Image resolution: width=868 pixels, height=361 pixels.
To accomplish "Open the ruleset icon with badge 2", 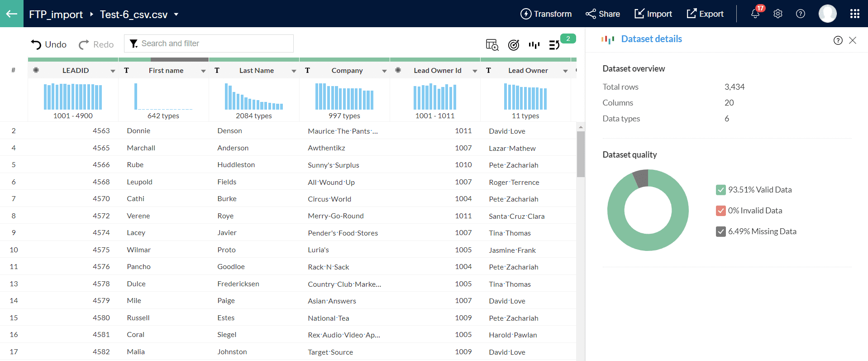I will [555, 45].
